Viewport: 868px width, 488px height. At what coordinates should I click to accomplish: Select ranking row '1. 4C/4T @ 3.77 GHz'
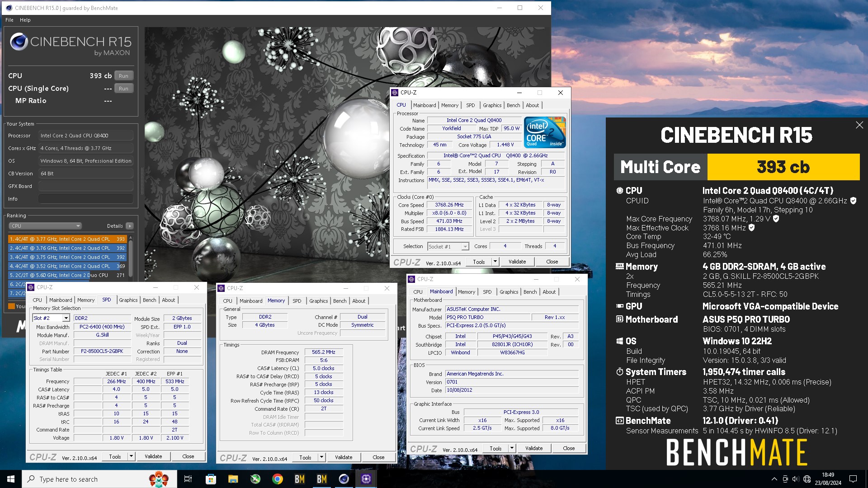point(67,239)
